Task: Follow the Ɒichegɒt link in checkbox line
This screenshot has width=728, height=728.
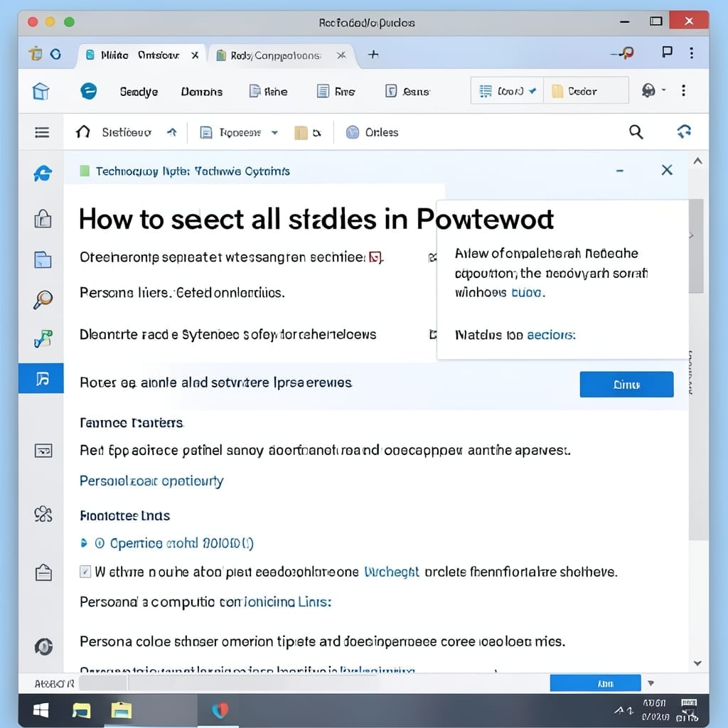Action: coord(392,572)
